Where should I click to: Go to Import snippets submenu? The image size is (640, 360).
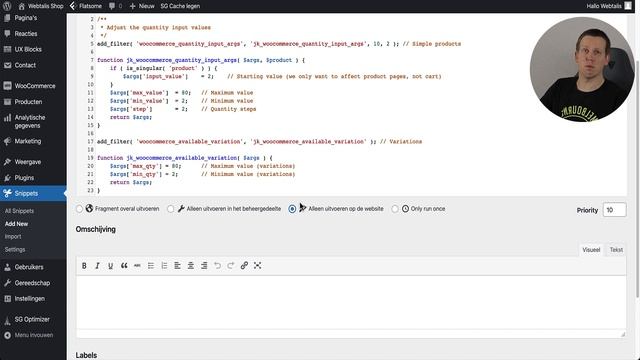coord(13,236)
